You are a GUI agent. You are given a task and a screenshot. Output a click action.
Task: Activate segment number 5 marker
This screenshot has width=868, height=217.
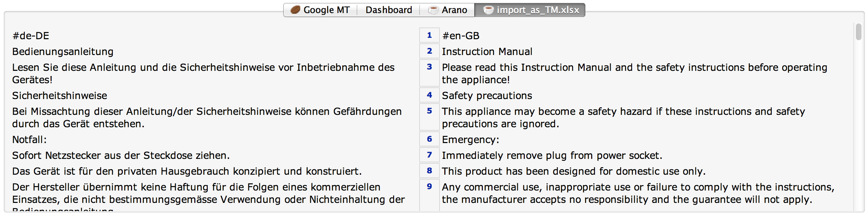tap(429, 111)
